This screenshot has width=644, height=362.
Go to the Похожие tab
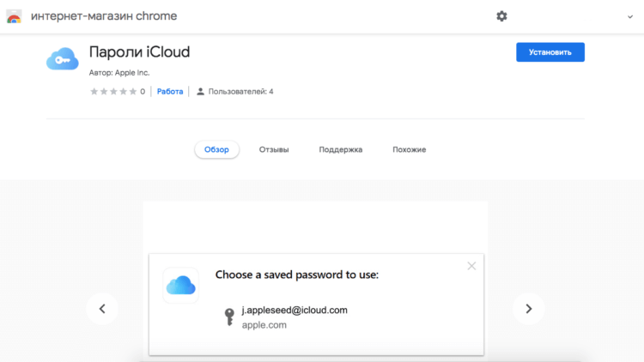click(x=410, y=149)
